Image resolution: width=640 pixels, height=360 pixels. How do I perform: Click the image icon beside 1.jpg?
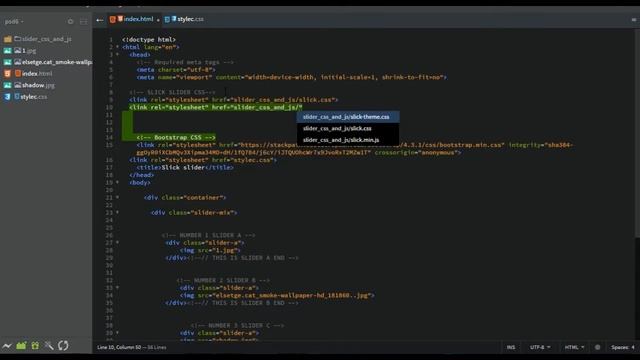tap(7, 51)
